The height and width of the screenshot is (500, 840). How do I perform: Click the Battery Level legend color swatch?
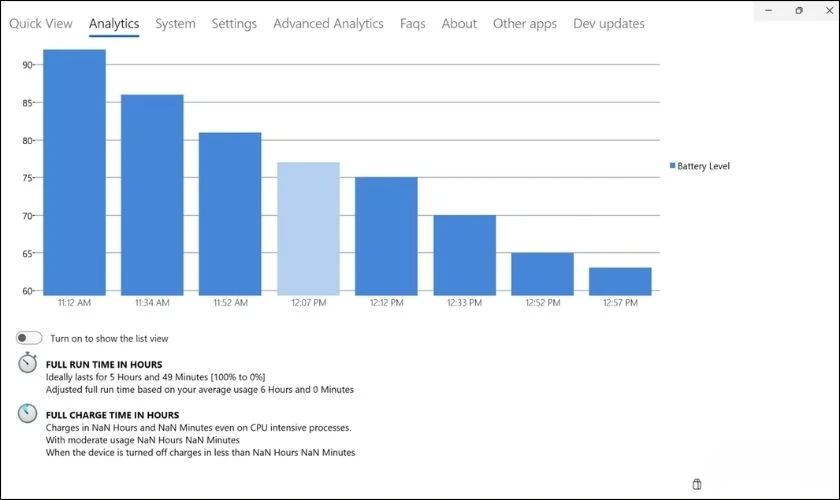pyautogui.click(x=672, y=166)
